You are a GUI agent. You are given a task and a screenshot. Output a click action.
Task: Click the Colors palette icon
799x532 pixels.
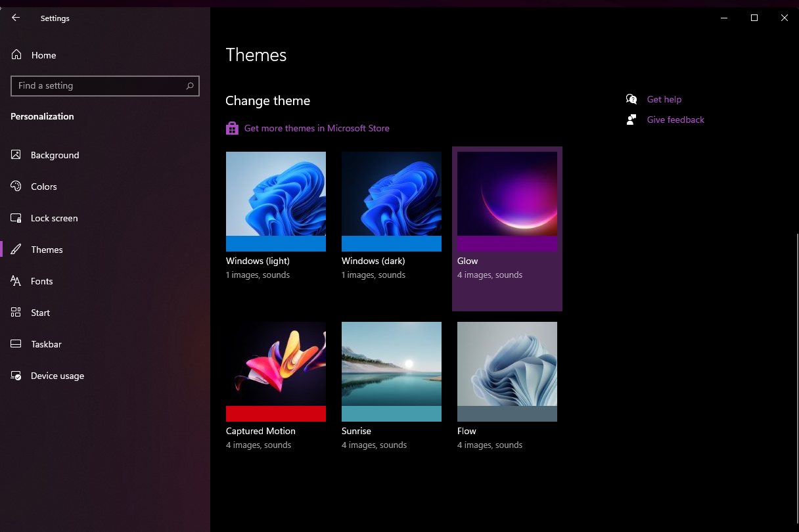16,187
